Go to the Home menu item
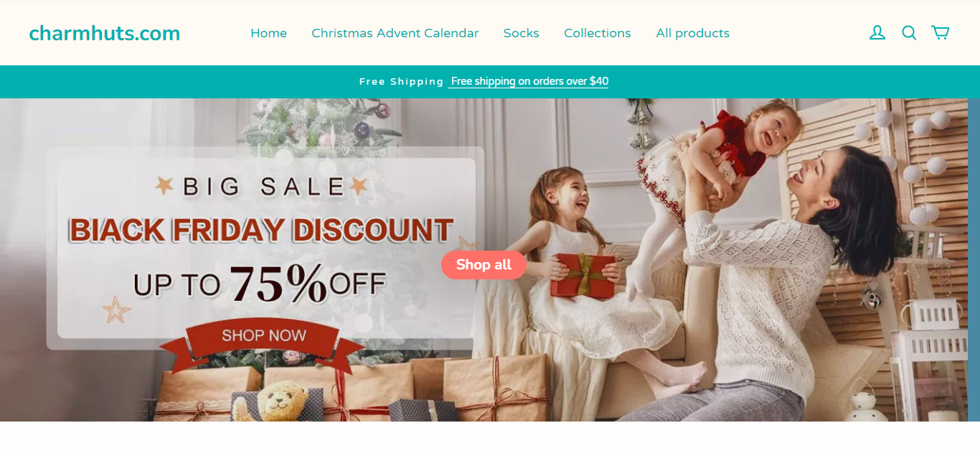The height and width of the screenshot is (456, 980). tap(268, 33)
